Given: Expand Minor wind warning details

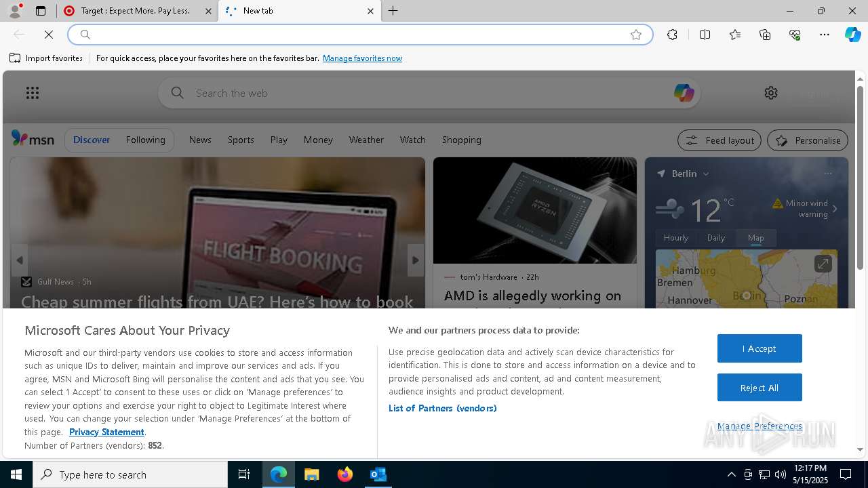Looking at the screenshot, I should 805,209.
